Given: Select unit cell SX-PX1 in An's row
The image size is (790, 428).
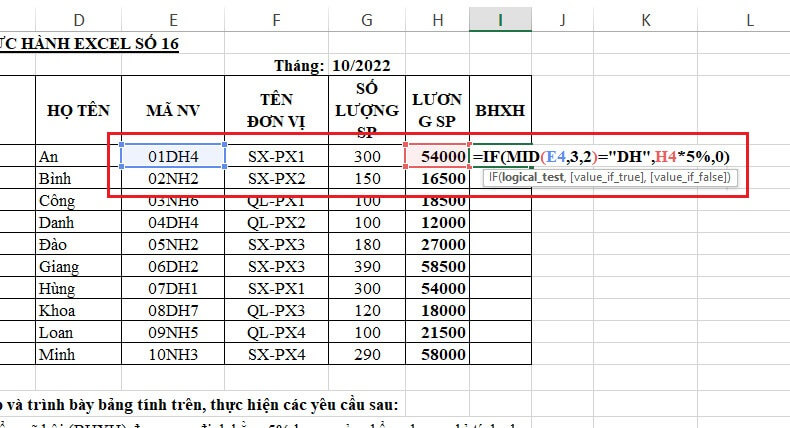Looking at the screenshot, I should coord(277,156).
